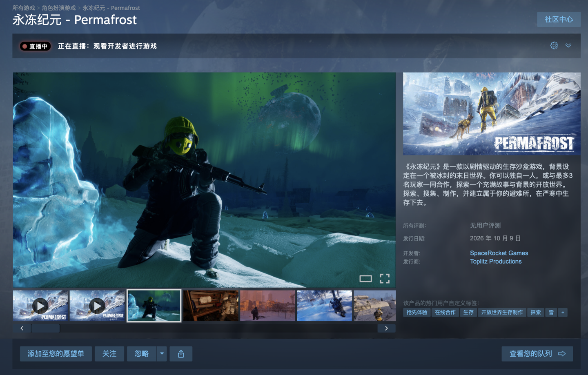Viewport: 588px width, 375px height.
Task: Open the Ignore dropdown arrow
Action: tap(162, 354)
